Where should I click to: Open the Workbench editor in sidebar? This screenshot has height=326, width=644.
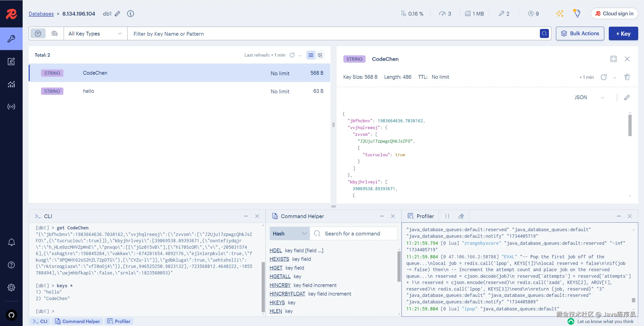point(11,61)
